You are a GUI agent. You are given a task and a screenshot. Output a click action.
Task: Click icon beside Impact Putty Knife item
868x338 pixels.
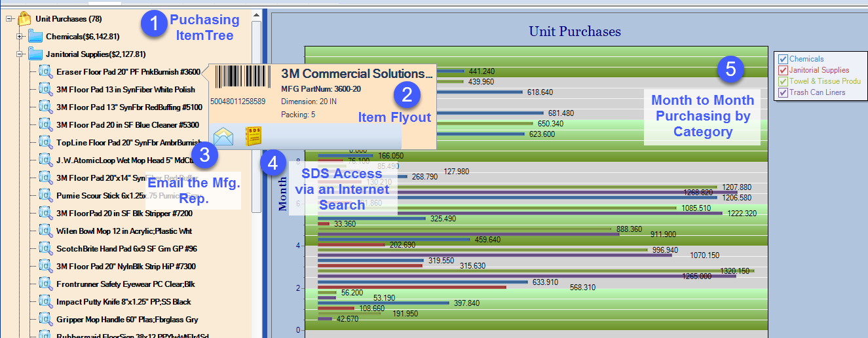[46, 302]
